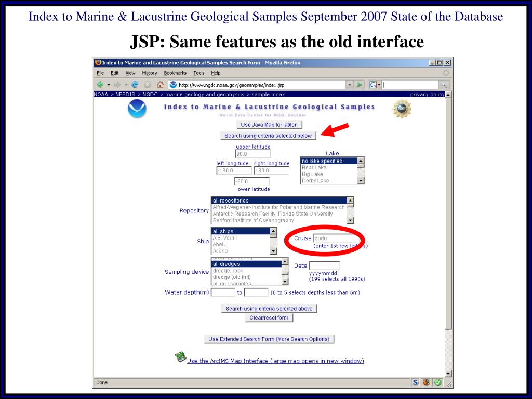Click the NGDC breadcrumb link
This screenshot has height=399, width=532.
coord(150,95)
